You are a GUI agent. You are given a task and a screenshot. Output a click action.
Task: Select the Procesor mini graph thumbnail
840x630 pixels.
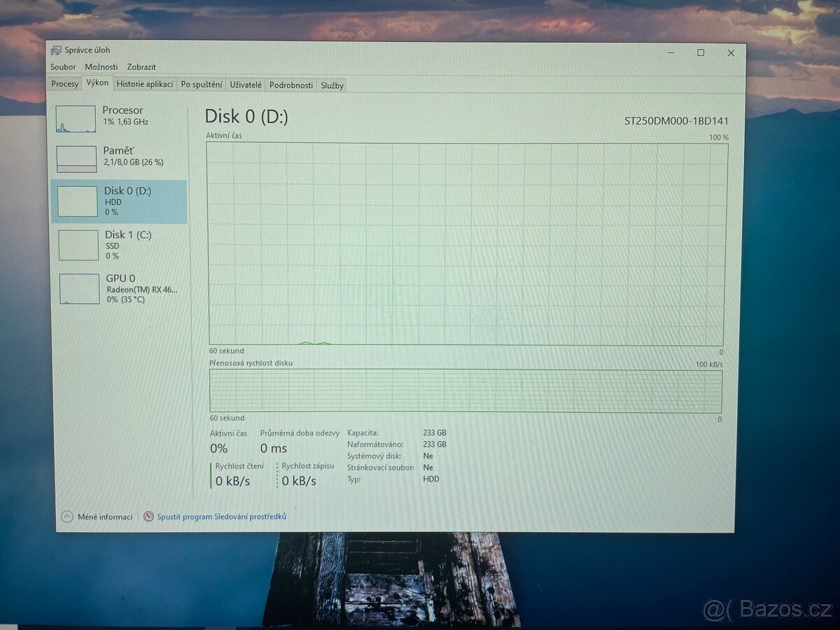pyautogui.click(x=76, y=120)
